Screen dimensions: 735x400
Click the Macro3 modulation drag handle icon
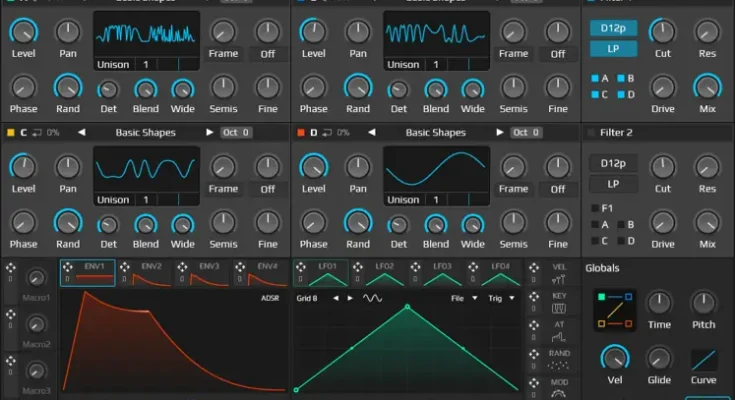click(10, 361)
